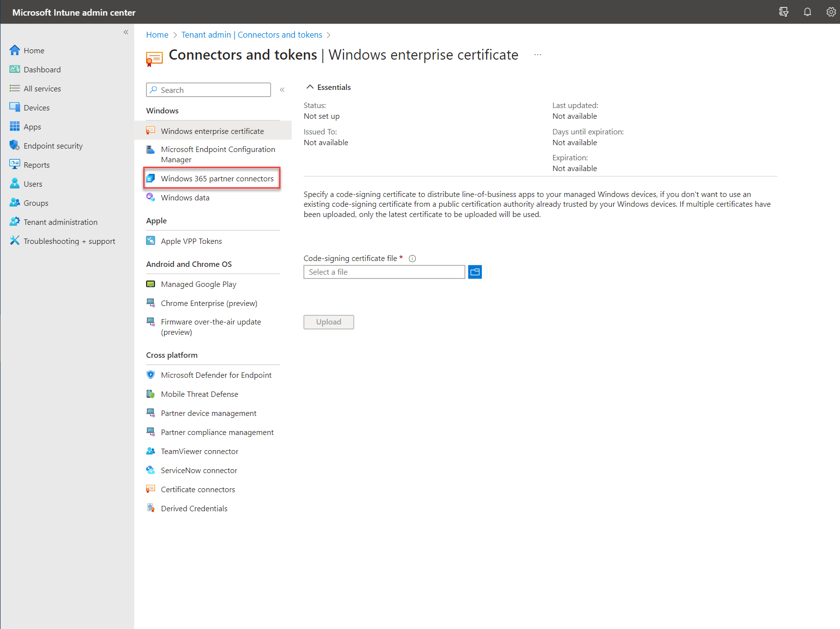Click the Reports icon in sidebar

click(15, 165)
